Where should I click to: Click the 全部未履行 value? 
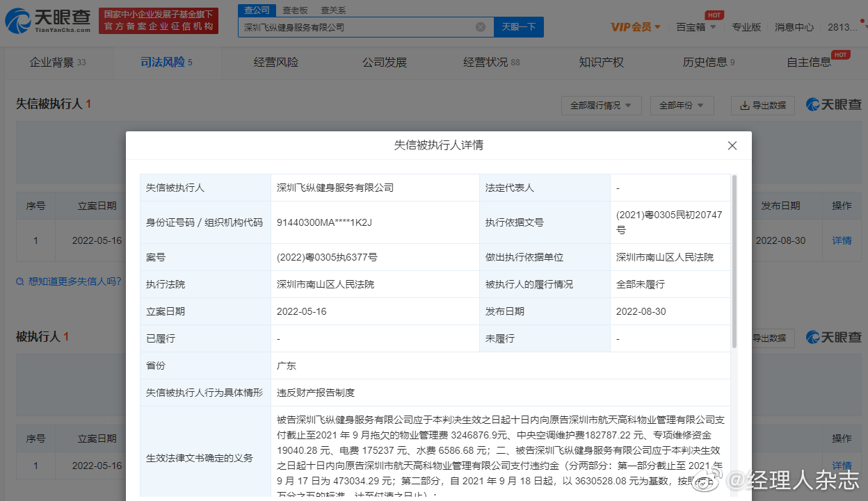coord(641,284)
